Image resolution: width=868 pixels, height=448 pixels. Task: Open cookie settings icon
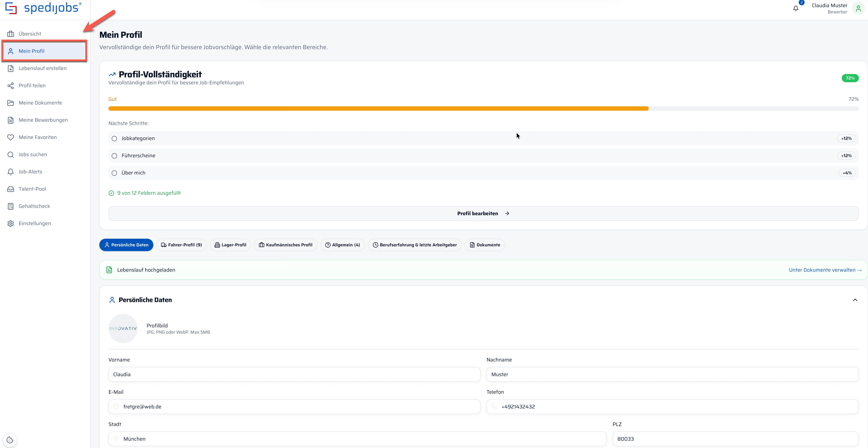point(10,440)
